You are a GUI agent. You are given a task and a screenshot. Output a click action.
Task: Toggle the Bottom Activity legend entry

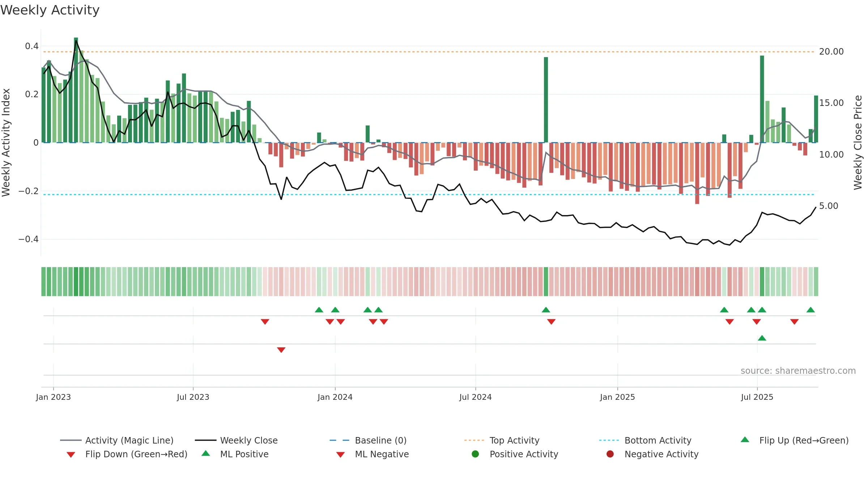pyautogui.click(x=645, y=440)
